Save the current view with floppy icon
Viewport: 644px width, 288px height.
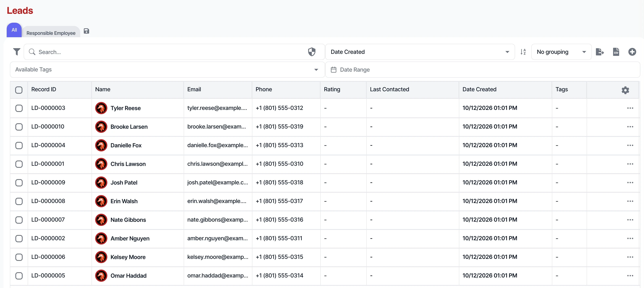click(x=86, y=31)
